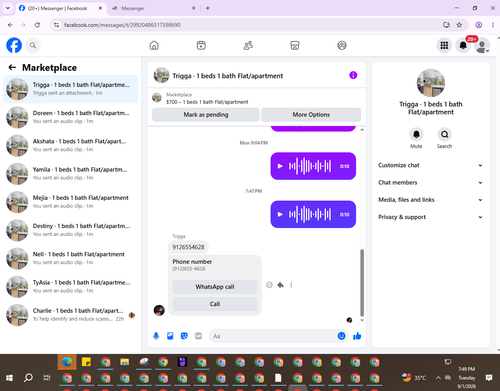Open Microsoft Edge from the taskbar
500x391 pixels.
click(67, 362)
